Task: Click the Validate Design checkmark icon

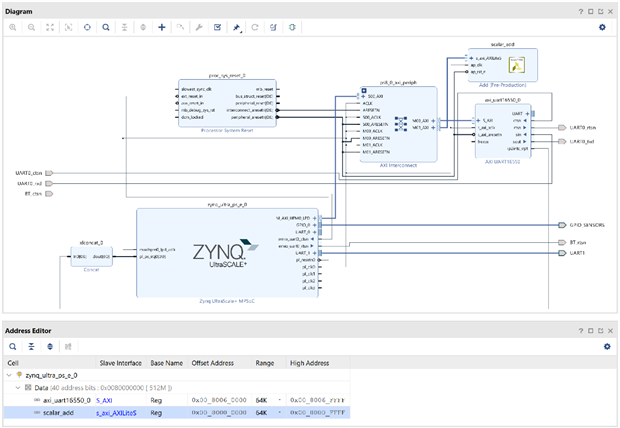Action: click(x=217, y=27)
